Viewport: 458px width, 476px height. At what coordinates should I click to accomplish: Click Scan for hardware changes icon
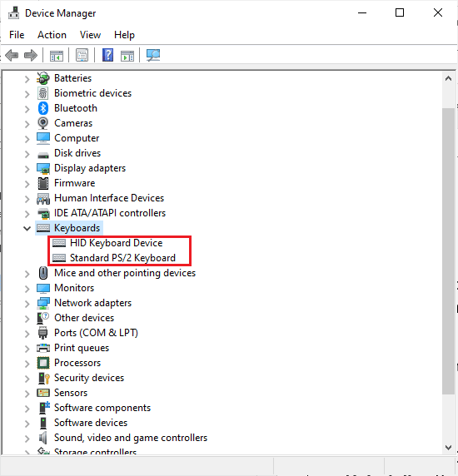tap(153, 55)
